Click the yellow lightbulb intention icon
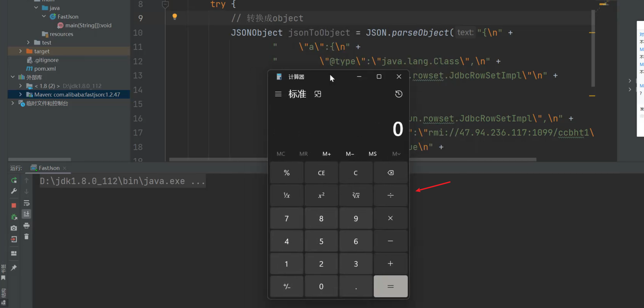644x308 pixels. pyautogui.click(x=175, y=17)
